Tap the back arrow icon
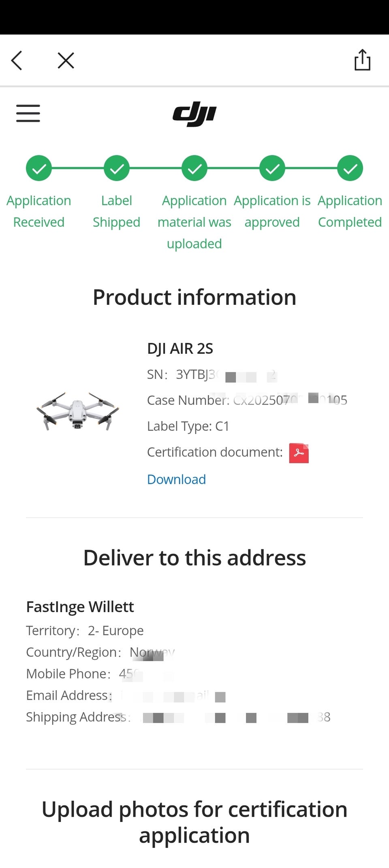This screenshot has width=389, height=868. pyautogui.click(x=17, y=61)
